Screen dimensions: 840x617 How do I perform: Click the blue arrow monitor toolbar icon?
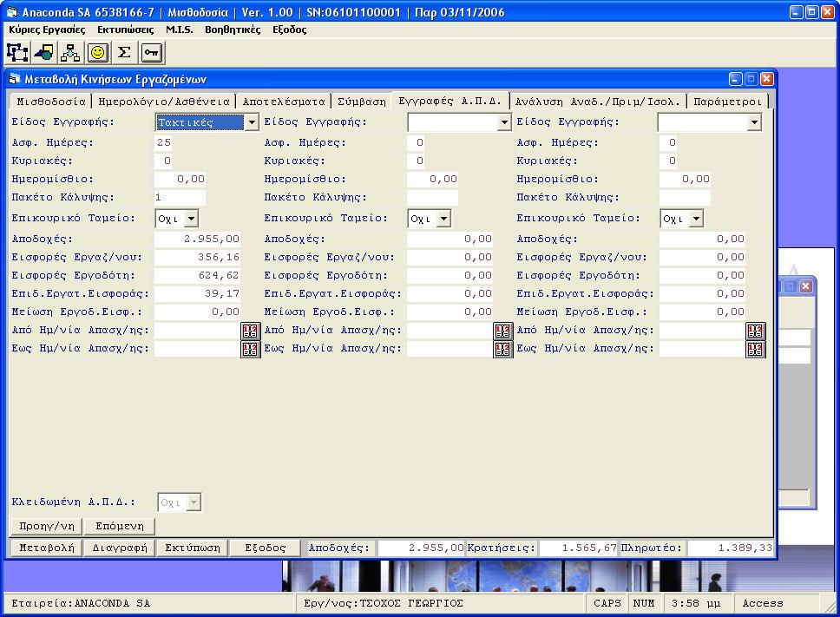(44, 52)
